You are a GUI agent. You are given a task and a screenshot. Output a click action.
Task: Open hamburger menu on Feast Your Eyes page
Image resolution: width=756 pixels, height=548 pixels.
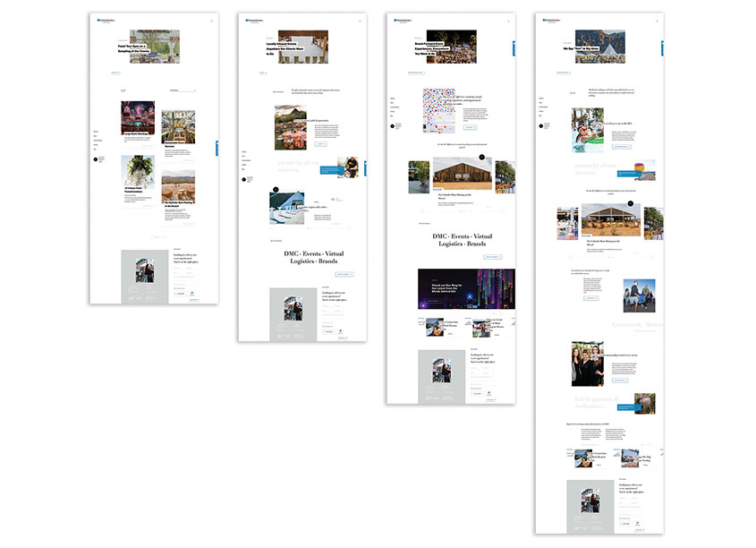point(211,21)
